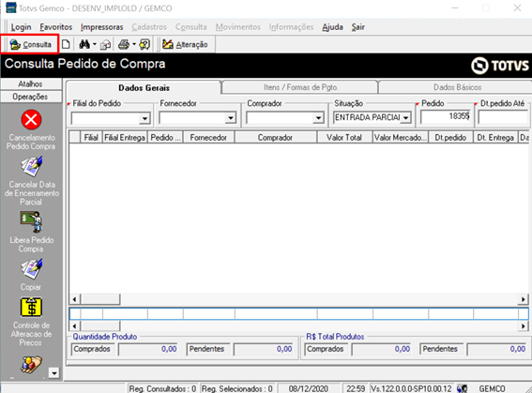The height and width of the screenshot is (393, 532).
Task: Click the printer icon
Action: tap(124, 44)
